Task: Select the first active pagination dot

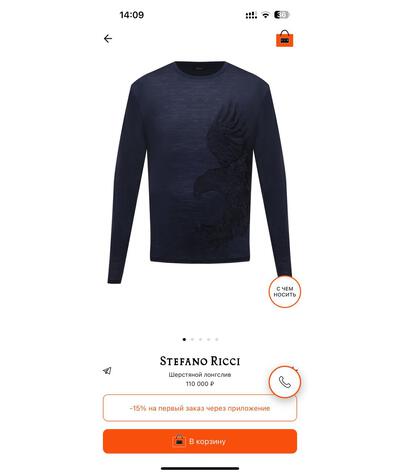Action: coord(184,339)
